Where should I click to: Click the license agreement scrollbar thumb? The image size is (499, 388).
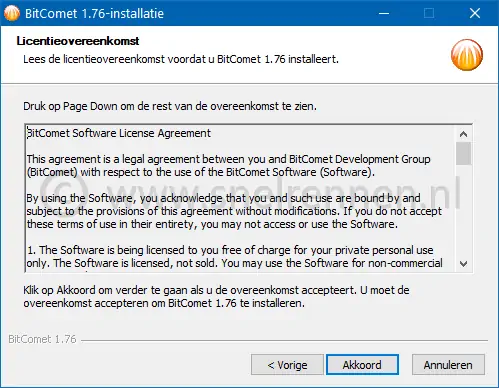(463, 153)
